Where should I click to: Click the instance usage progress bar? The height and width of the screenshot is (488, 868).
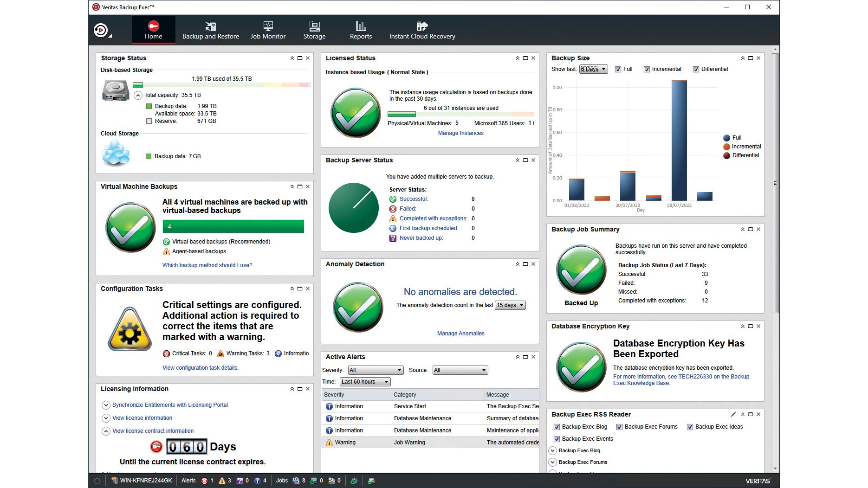(461, 114)
